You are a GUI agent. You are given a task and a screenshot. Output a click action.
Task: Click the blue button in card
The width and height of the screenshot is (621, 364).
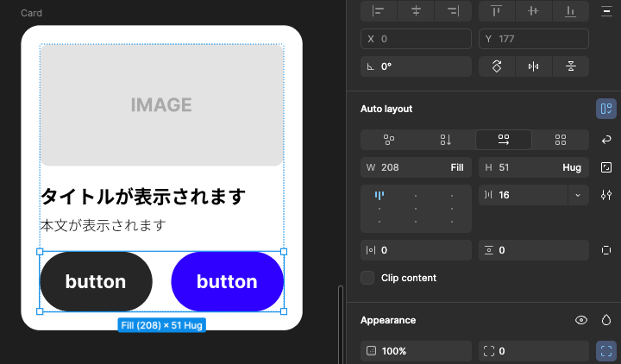click(x=228, y=281)
